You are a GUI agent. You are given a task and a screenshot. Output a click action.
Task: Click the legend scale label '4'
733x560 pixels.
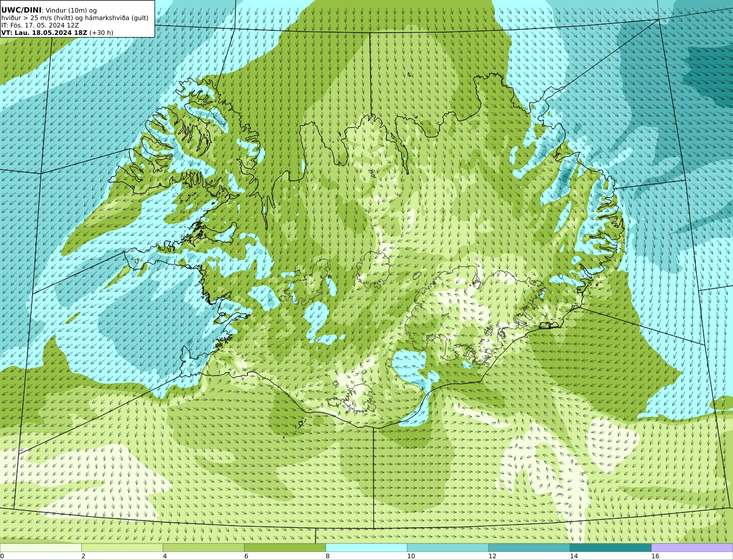[165, 556]
